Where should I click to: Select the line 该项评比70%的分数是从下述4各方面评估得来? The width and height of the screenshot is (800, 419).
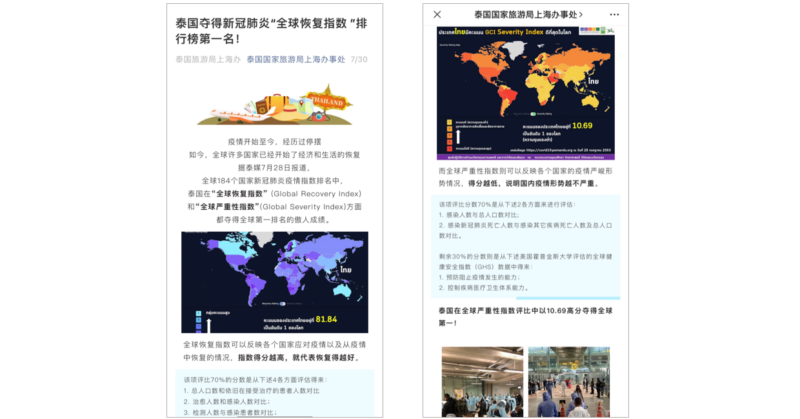(x=256, y=379)
